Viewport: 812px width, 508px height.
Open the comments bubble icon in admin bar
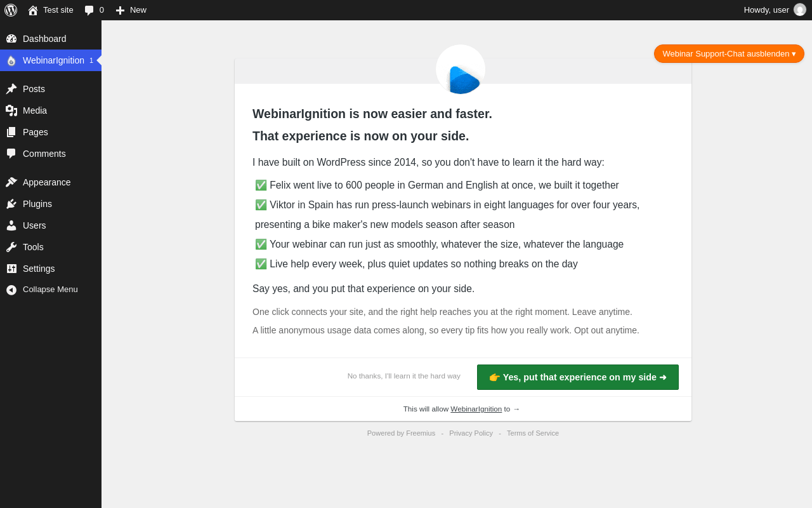(x=89, y=10)
